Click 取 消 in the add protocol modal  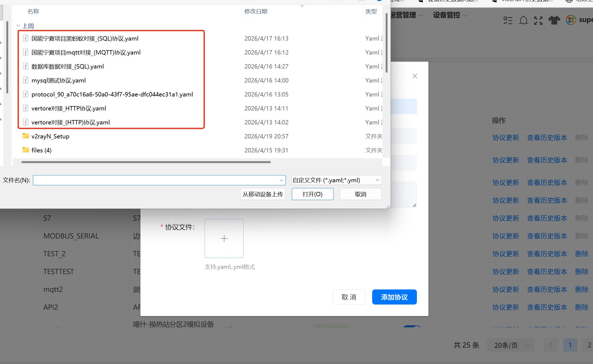pos(349,297)
